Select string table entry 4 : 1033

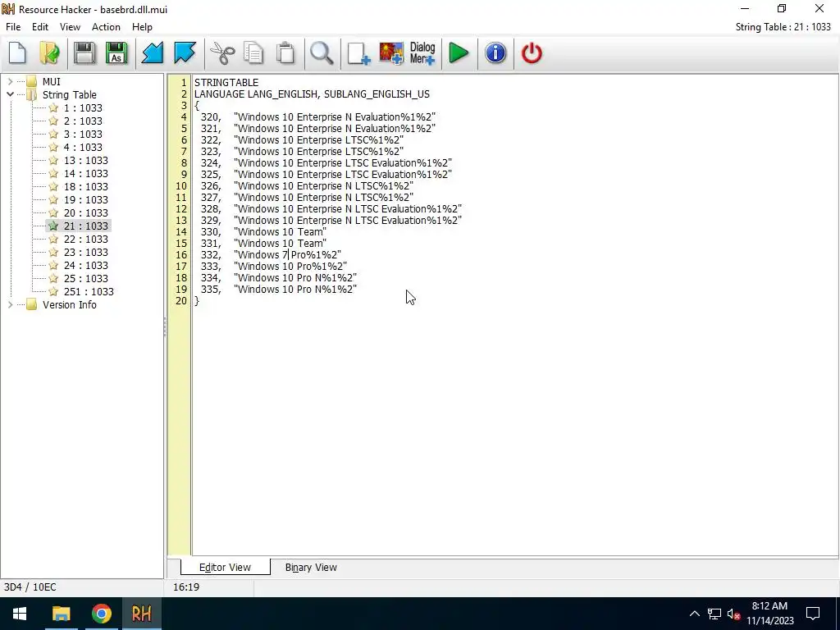pos(83,148)
